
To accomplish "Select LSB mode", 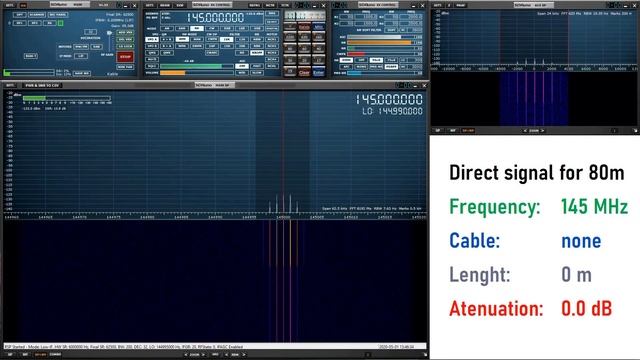I will [242, 29].
